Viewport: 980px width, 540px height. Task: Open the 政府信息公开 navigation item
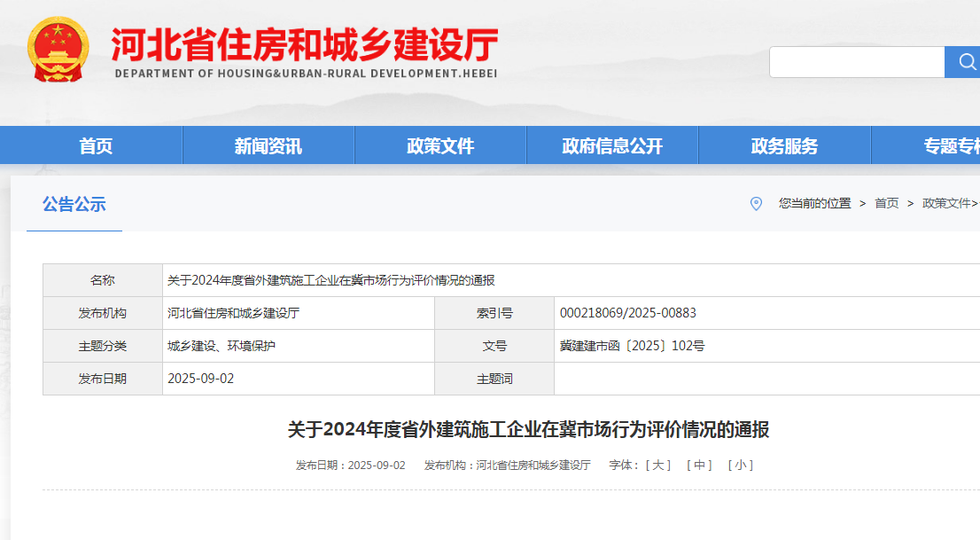[612, 146]
